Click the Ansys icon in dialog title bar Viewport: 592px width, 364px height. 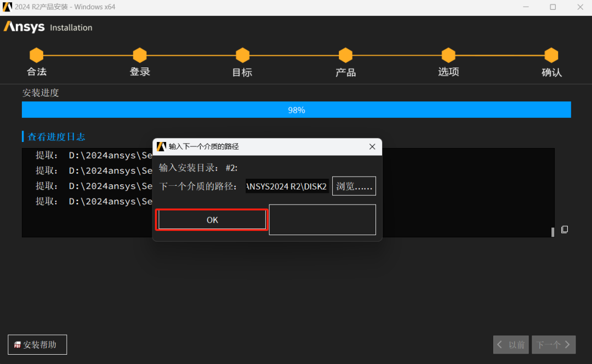point(161,146)
